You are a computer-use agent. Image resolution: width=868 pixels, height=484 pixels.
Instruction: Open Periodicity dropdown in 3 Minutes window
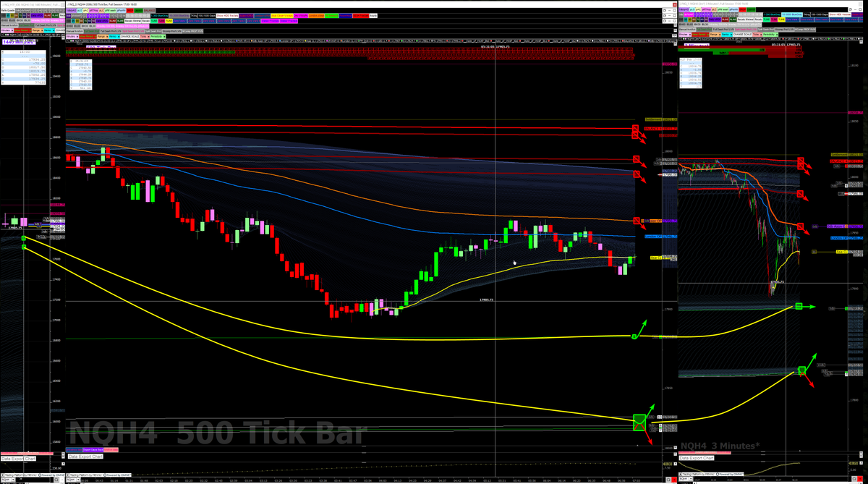pyautogui.click(x=770, y=34)
